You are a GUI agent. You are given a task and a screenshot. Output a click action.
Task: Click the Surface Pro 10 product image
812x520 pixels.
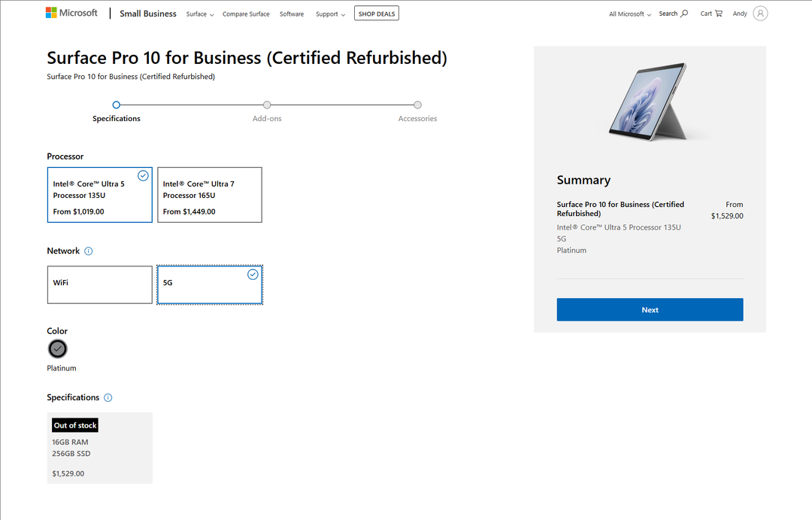pos(650,102)
